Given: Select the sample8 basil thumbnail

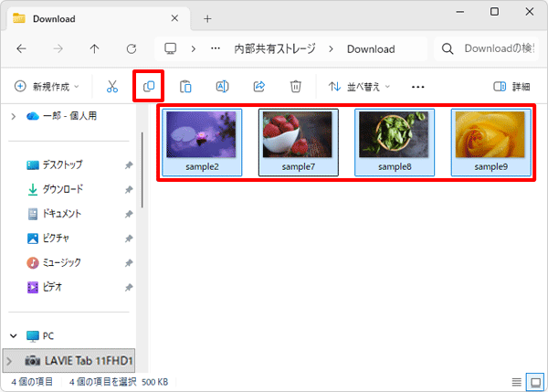Looking at the screenshot, I should [395, 143].
